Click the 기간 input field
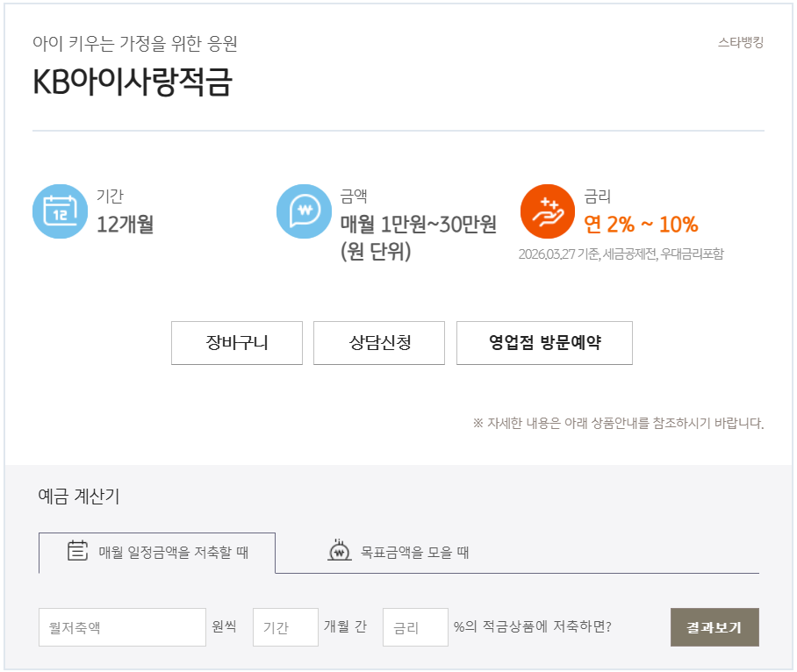The height and width of the screenshot is (672, 797). click(x=285, y=627)
